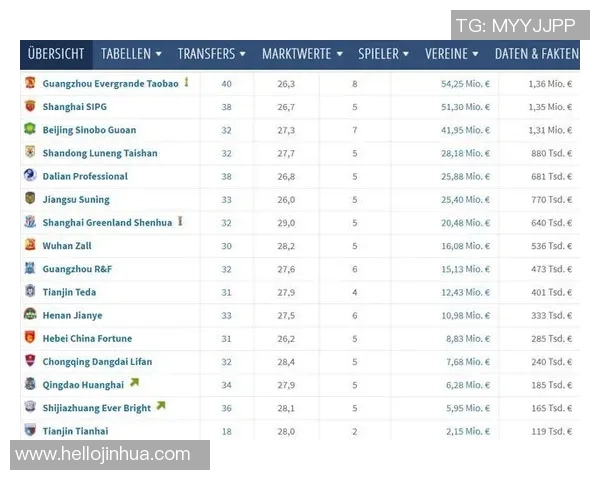Open the Guangzhou Evergrande Taobao club link
Screen dimensions: 600x480
pos(111,84)
